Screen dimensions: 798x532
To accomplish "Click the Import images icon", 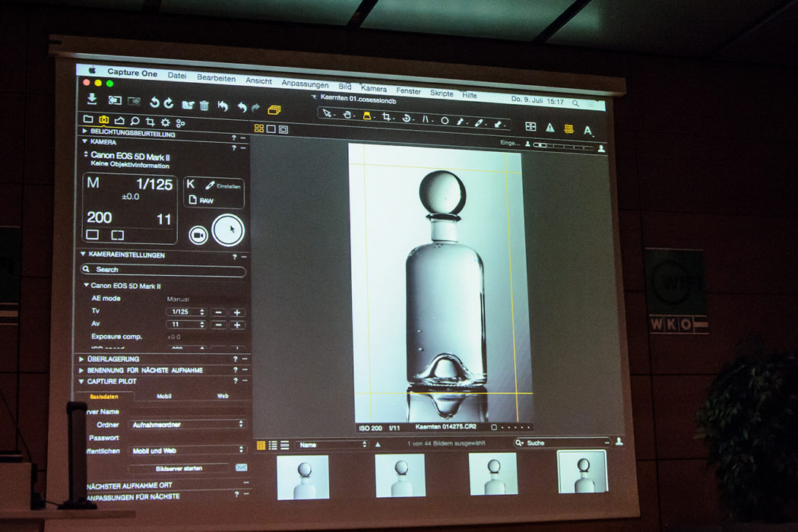I will click(91, 98).
